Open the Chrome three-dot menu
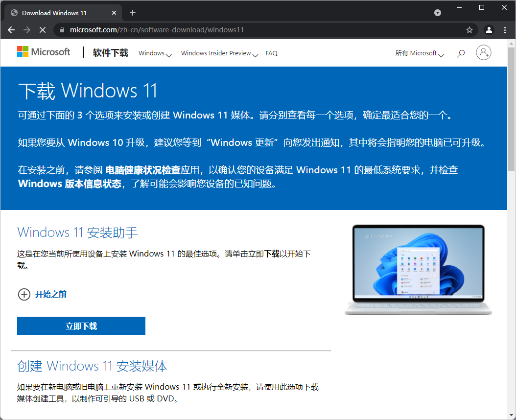 tap(505, 30)
